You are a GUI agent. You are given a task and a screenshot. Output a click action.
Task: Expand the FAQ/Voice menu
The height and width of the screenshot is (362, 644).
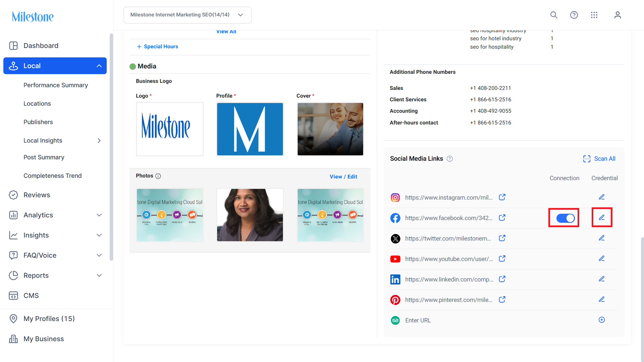tap(99, 255)
